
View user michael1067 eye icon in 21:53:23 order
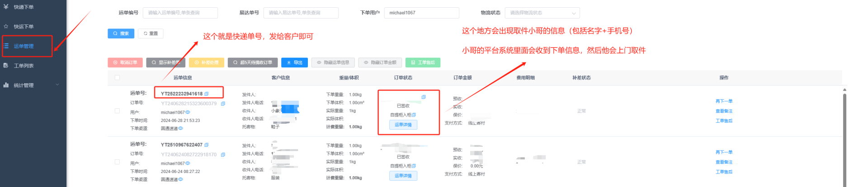click(188, 112)
